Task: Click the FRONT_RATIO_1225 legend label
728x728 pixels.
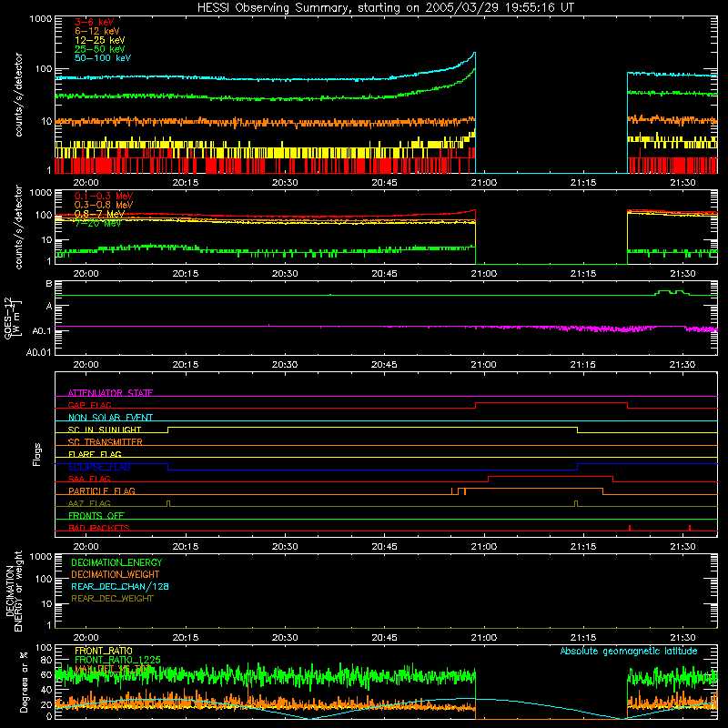Action: pos(118,660)
